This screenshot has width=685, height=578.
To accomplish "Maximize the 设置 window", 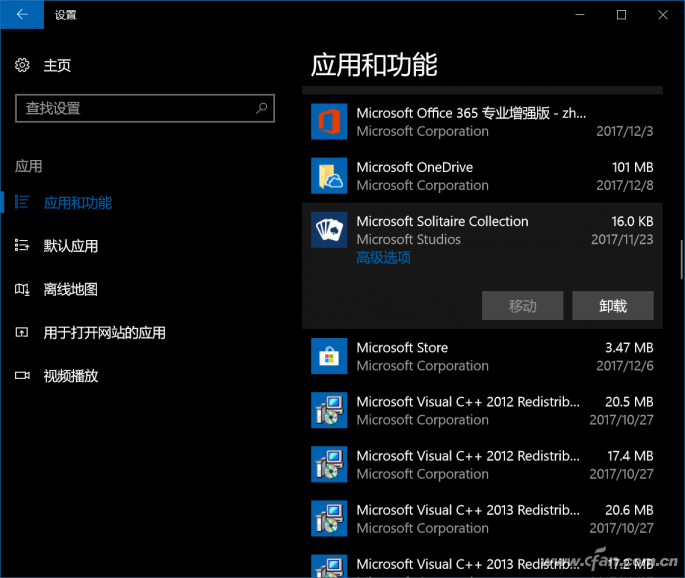I will 621,15.
